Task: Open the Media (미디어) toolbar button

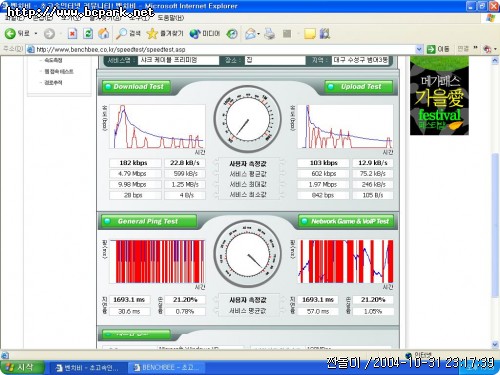Action: 205,33
